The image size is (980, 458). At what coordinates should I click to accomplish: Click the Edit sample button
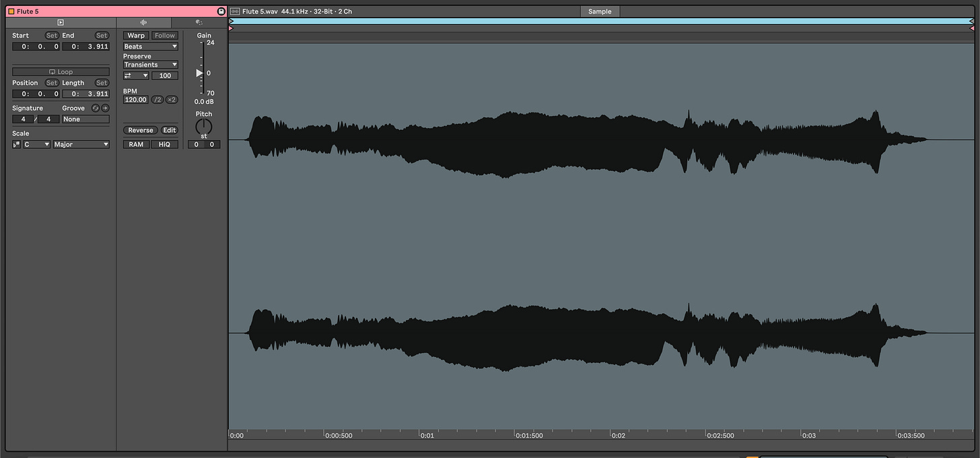point(170,130)
